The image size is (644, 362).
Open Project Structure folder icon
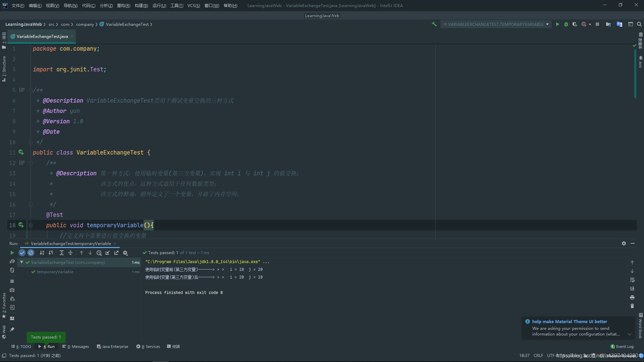tap(608, 24)
